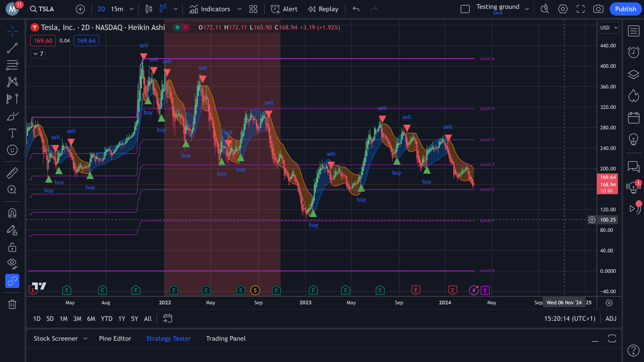
Task: Select the bars chart style icon
Action: [x=149, y=9]
